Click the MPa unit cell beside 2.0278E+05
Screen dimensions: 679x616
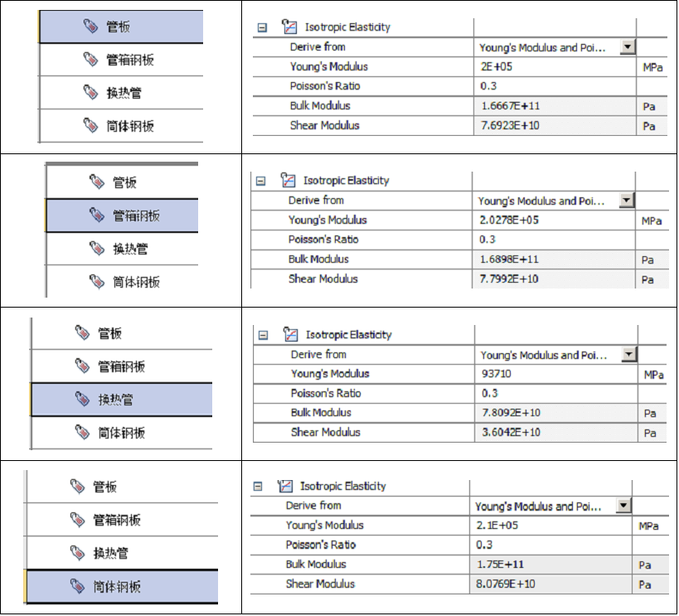pos(652,221)
